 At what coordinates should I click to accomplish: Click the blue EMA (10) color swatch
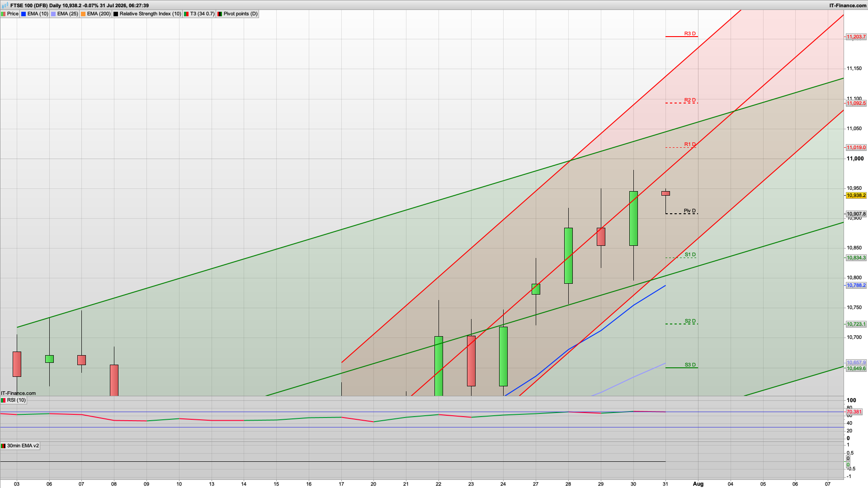pos(24,14)
